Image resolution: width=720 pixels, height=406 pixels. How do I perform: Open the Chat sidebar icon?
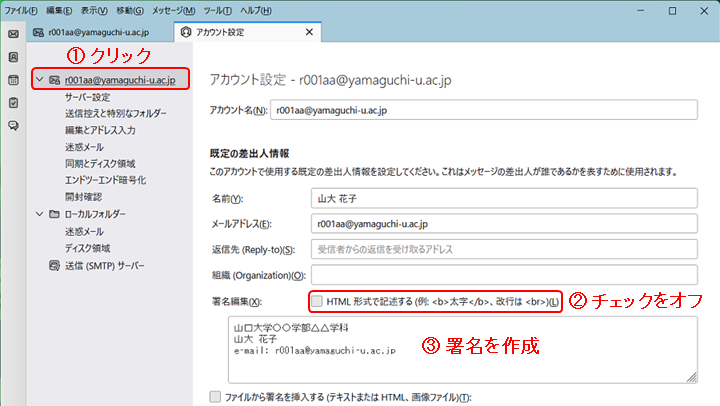[x=13, y=125]
